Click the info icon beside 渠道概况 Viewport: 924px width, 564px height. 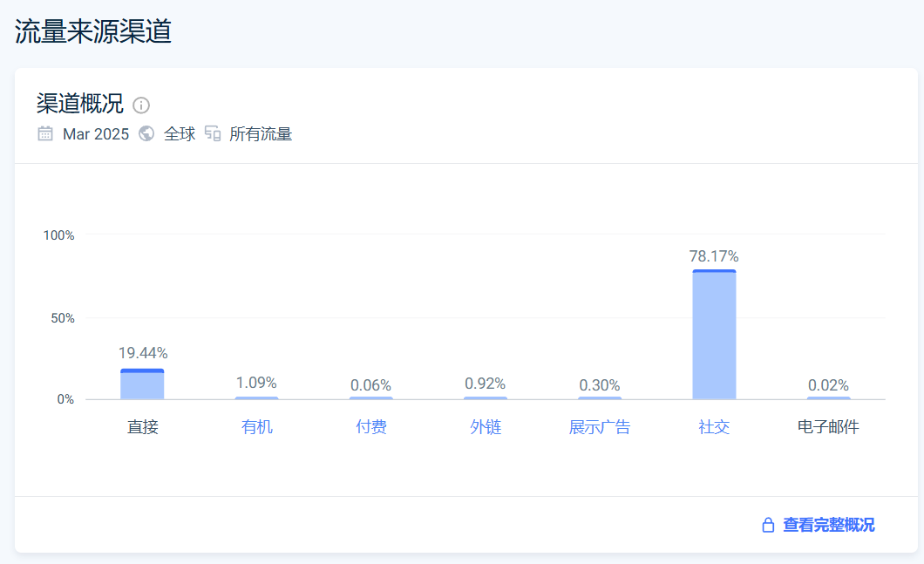(x=141, y=105)
